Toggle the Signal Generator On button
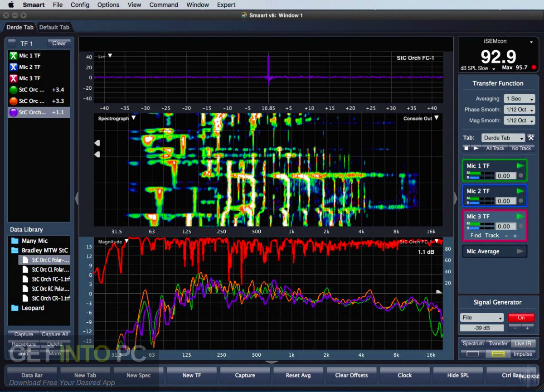Screen dimensions: 544x392 pos(521,318)
